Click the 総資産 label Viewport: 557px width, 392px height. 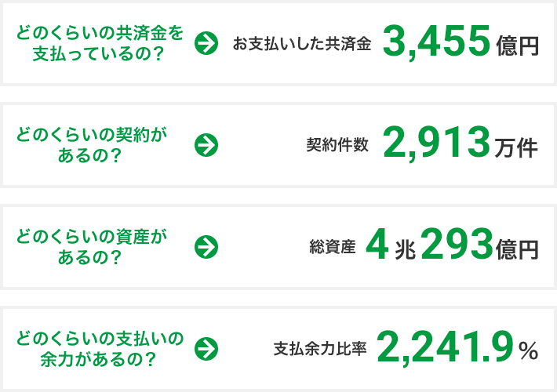tap(333, 247)
